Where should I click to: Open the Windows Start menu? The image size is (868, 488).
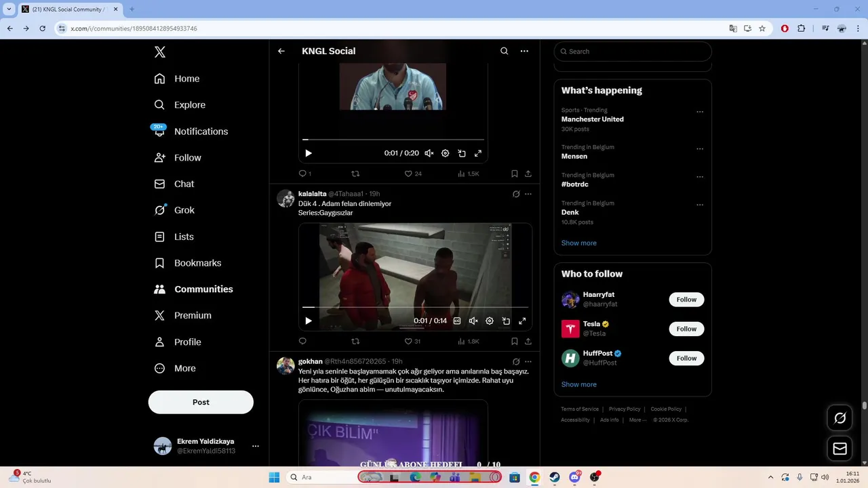[274, 477]
